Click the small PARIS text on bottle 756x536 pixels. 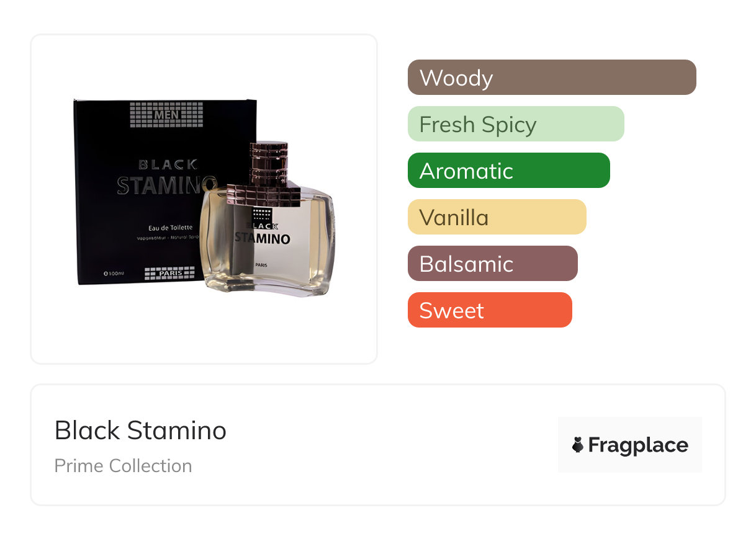tap(263, 265)
